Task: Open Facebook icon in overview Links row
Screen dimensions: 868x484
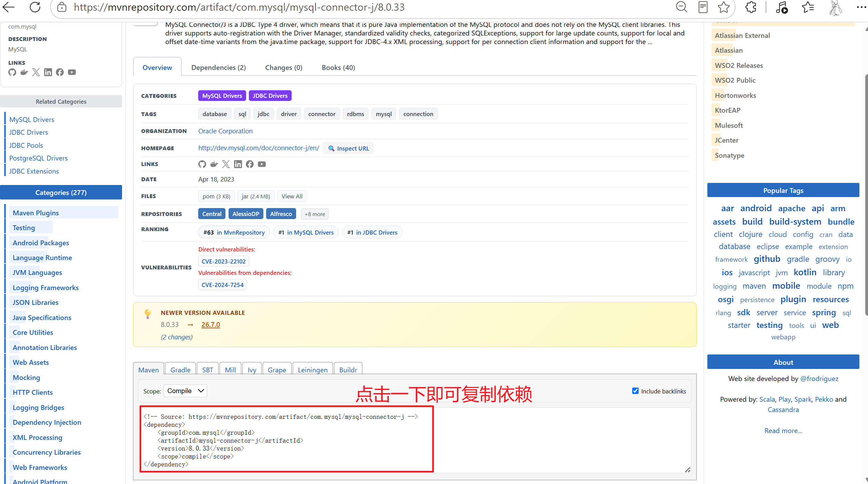Action: (x=250, y=164)
